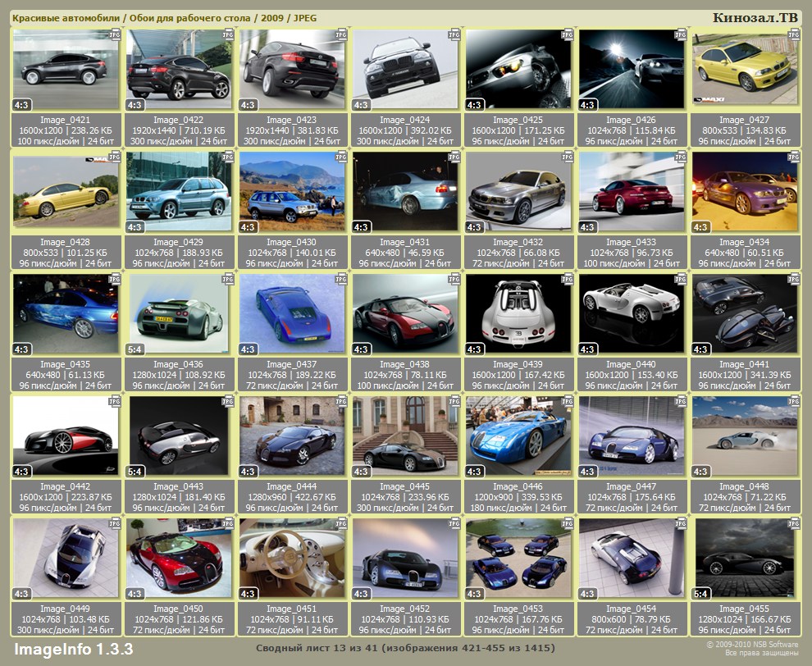Screen dimensions: 812x666
Task: Click the Image_0445 file name label
Action: tap(405, 487)
